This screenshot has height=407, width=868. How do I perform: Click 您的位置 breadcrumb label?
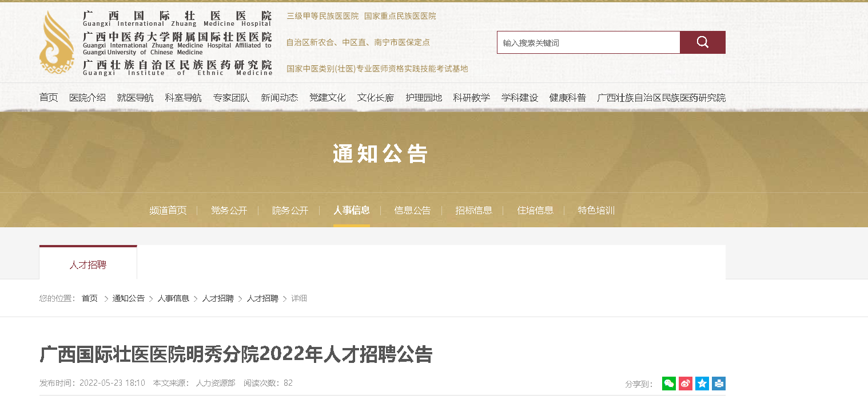(57, 298)
